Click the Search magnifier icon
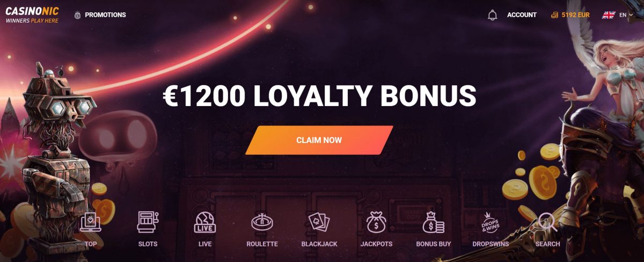This screenshot has height=262, width=644. pos(547,222)
